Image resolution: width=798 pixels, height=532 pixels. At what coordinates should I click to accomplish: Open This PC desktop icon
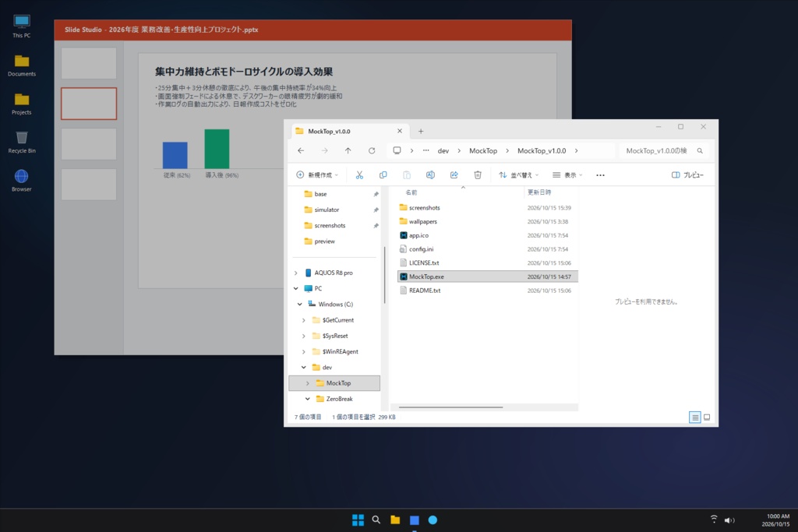[x=21, y=26]
